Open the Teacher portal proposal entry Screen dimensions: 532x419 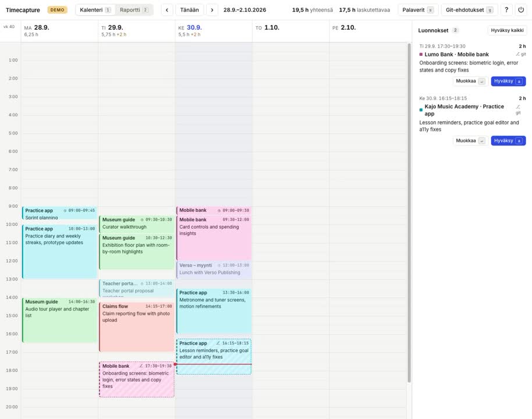(x=136, y=288)
